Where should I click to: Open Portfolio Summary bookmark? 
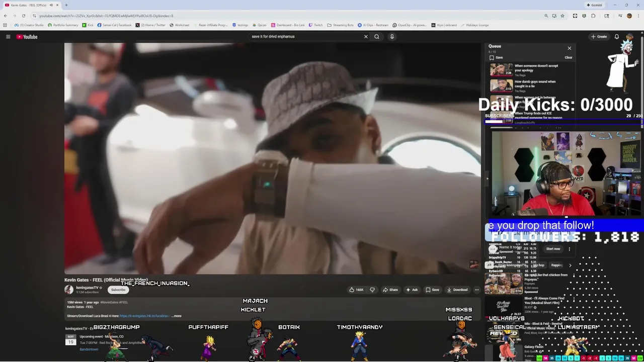(63, 25)
